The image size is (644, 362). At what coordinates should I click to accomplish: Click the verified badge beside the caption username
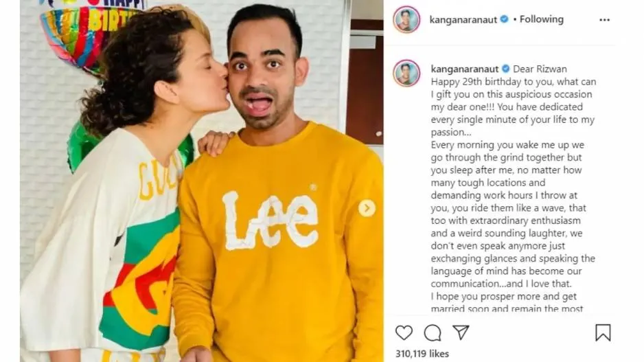click(x=505, y=69)
